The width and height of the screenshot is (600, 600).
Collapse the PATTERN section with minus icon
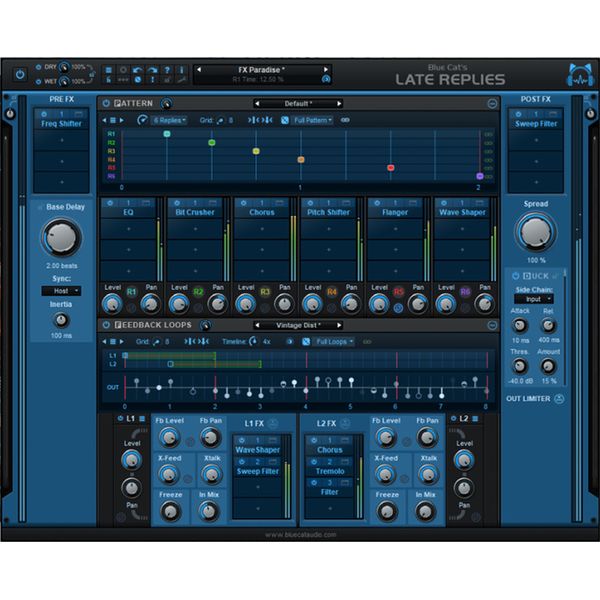[x=492, y=103]
